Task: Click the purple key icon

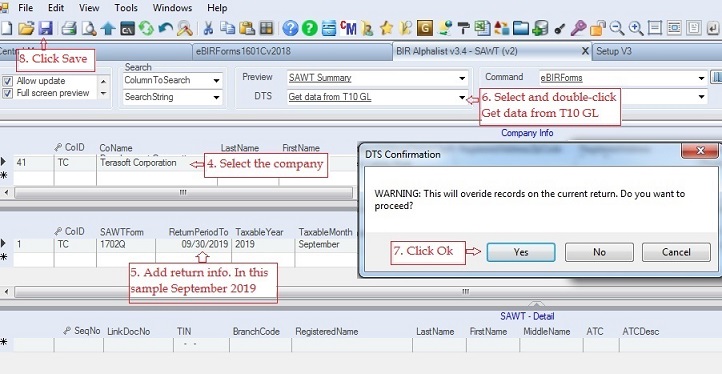Action: coord(578,29)
